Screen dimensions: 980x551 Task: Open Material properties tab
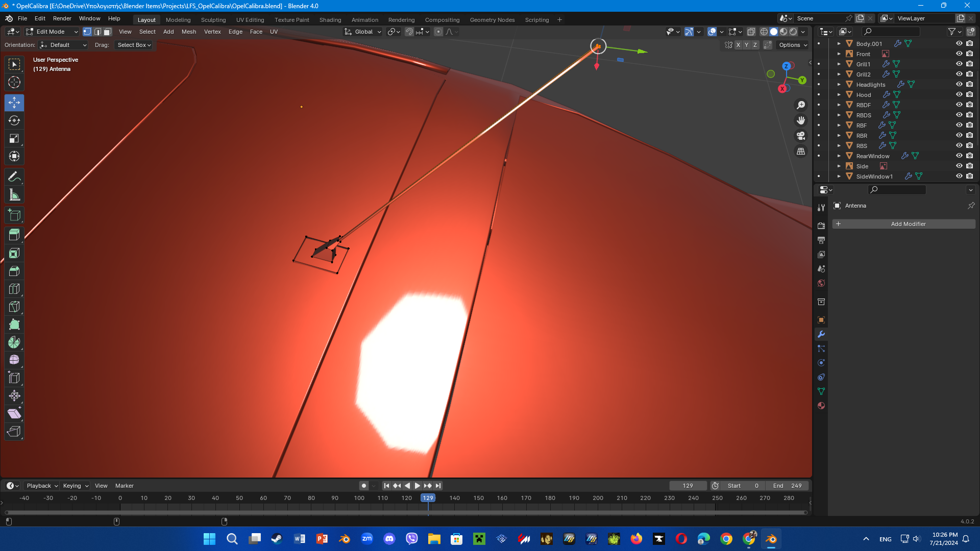click(821, 406)
